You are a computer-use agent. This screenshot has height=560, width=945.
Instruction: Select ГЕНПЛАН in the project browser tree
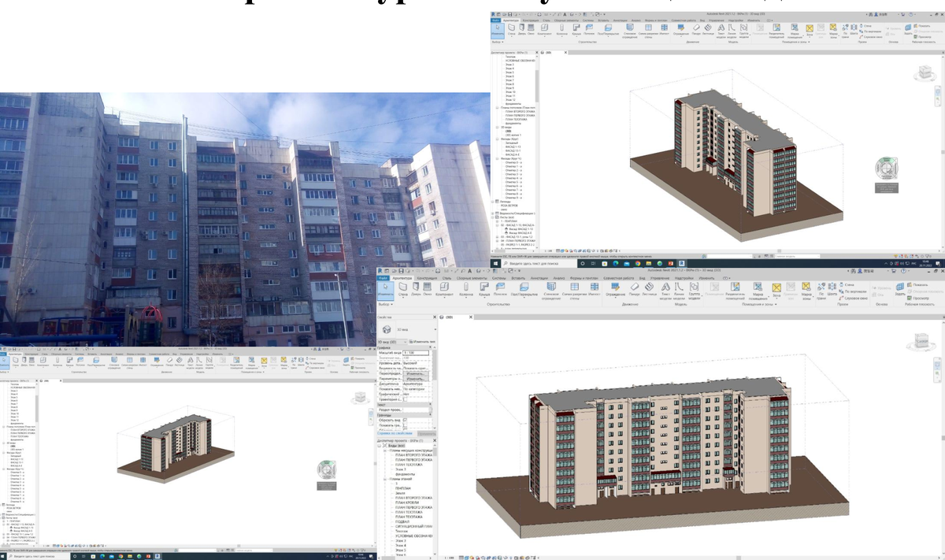click(403, 488)
